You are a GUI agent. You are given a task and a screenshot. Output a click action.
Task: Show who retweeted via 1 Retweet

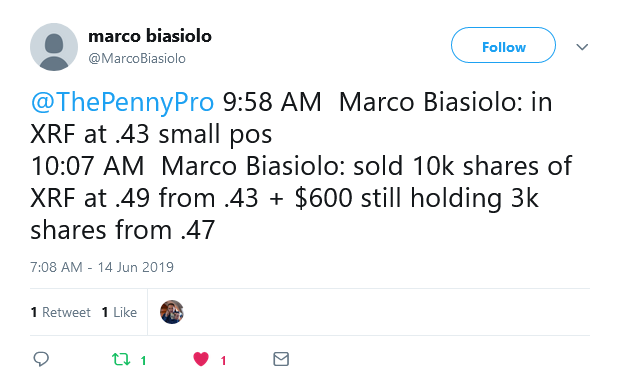(x=60, y=312)
